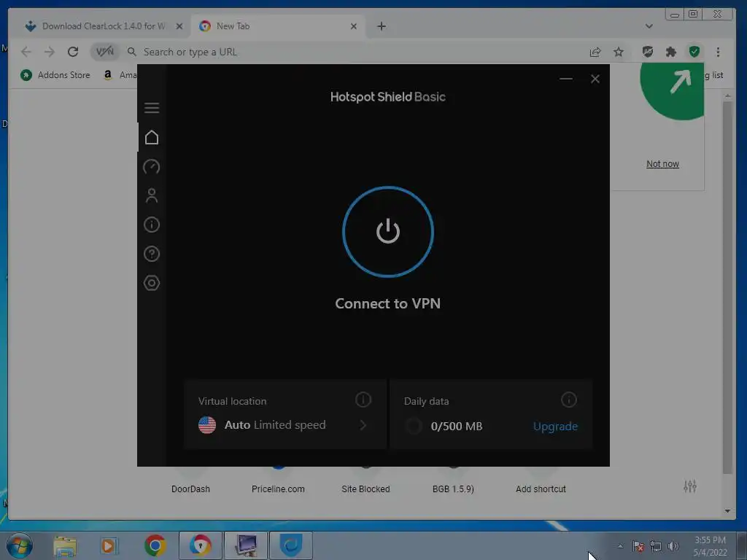Viewport: 747px width, 560px height.
Task: Reload the current page
Action: coord(73,52)
